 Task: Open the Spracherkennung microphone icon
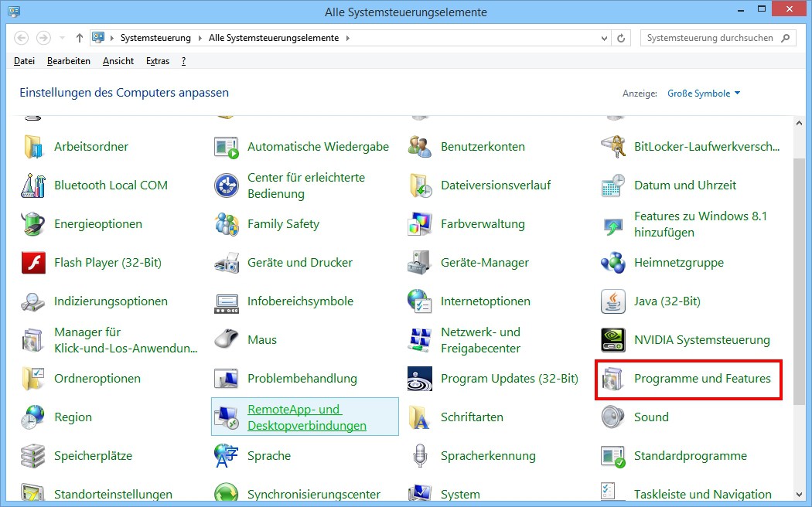[x=420, y=456]
